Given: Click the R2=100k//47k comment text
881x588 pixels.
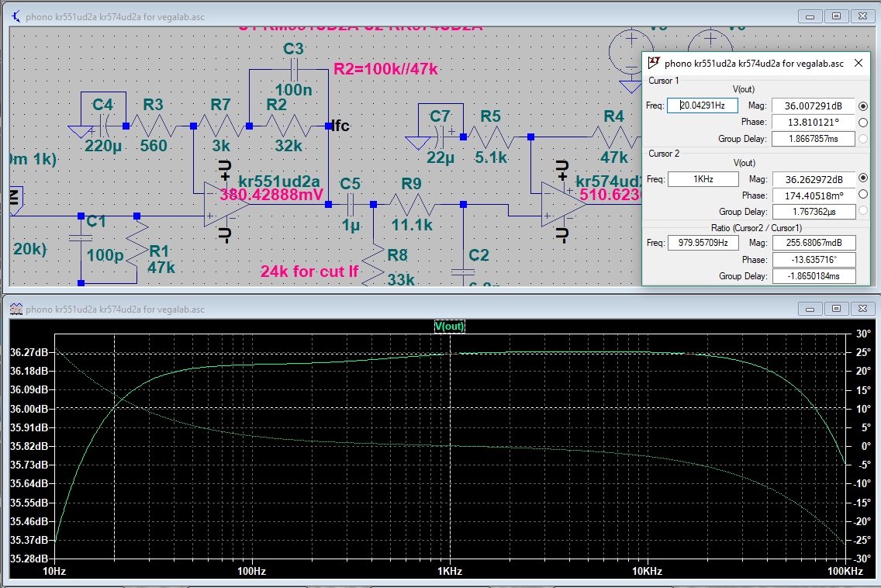Looking at the screenshot, I should click(385, 69).
